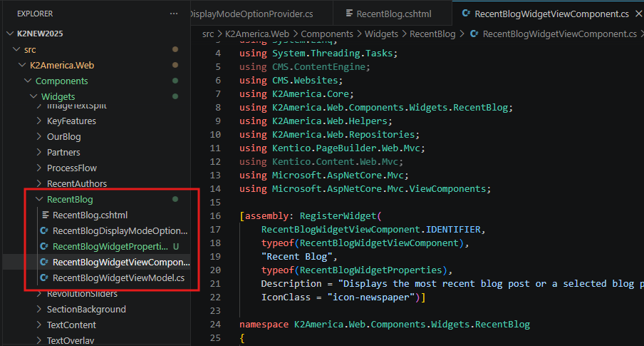
Task: Click file icon on RecentBlog.cshtml tab
Action: [x=349, y=13]
